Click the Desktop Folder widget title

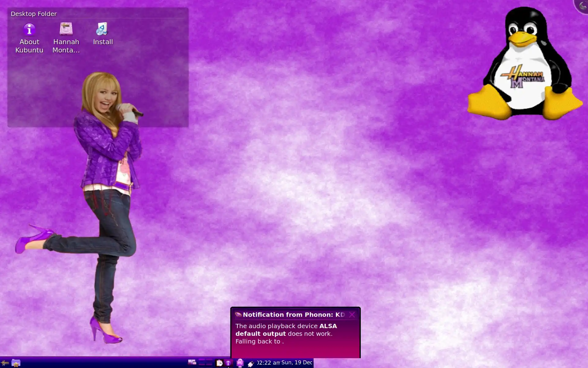[x=34, y=14]
